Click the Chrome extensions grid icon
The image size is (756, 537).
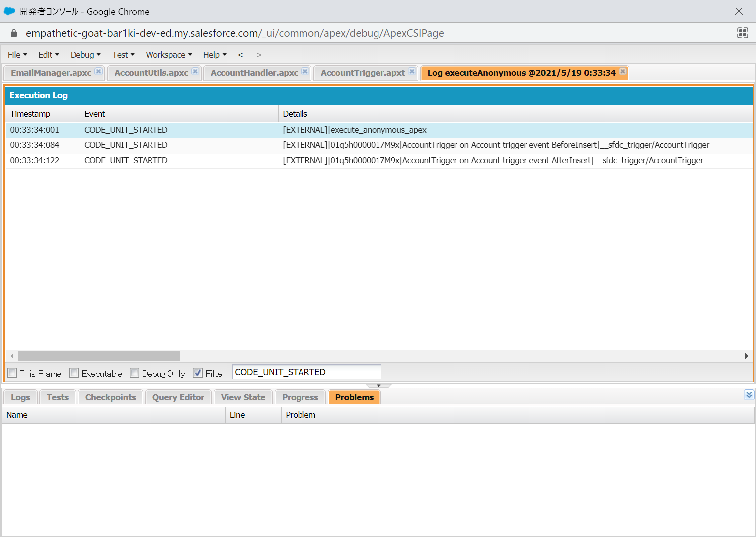click(x=743, y=33)
